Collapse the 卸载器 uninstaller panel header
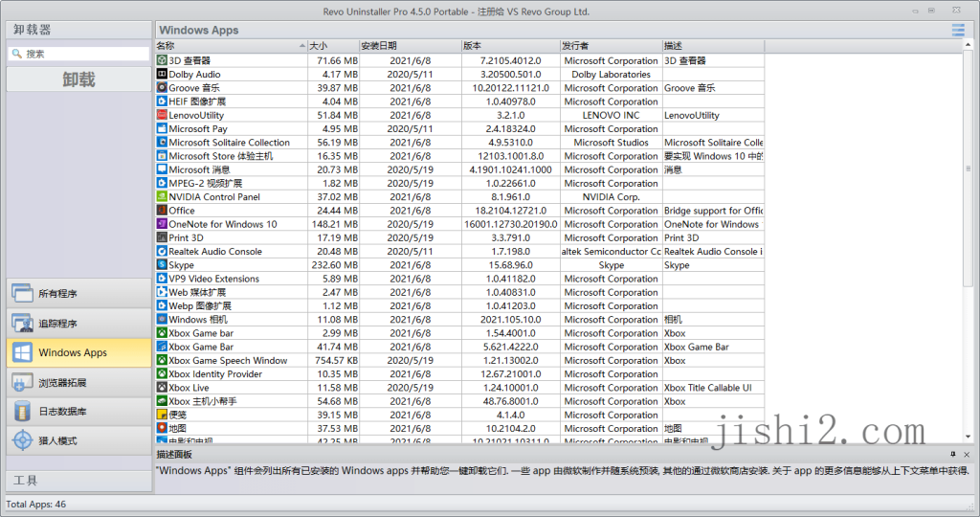 78,30
